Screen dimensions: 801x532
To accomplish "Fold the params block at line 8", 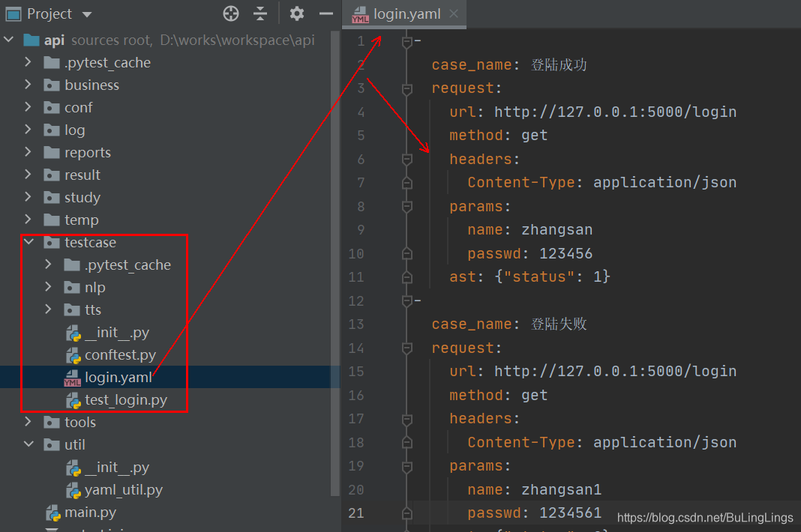I will pos(407,207).
